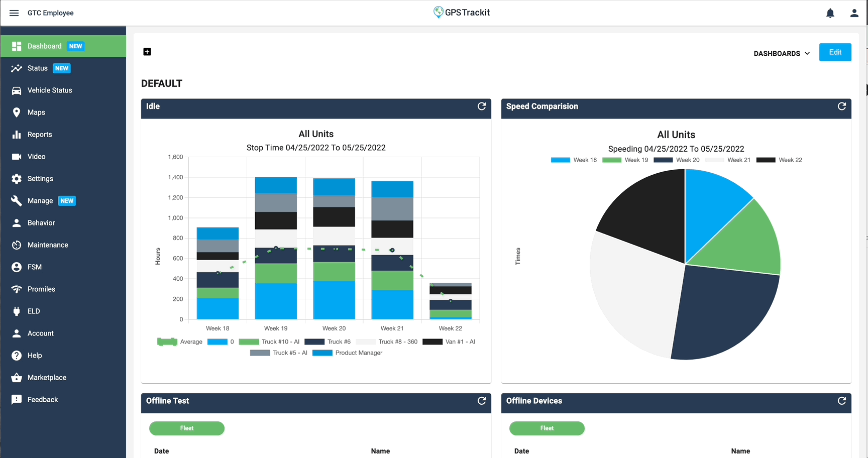The image size is (868, 458).
Task: Click the Behavior person icon
Action: tap(17, 223)
